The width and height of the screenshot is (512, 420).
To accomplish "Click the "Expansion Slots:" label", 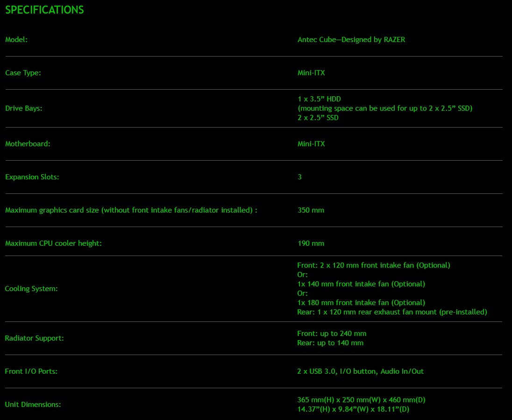I will [32, 177].
